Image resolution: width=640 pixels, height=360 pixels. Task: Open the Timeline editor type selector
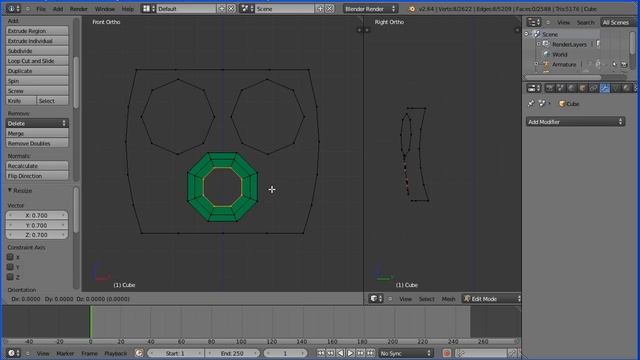[x=13, y=353]
